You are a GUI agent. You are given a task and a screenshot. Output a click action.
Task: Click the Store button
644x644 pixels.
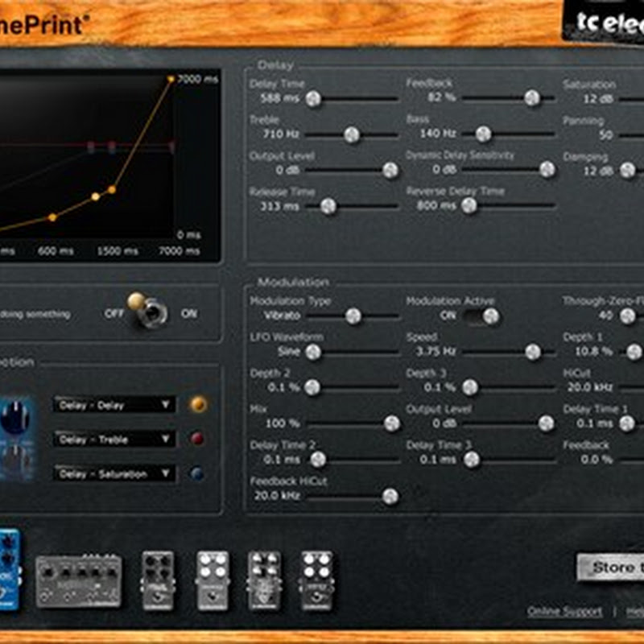pos(611,568)
